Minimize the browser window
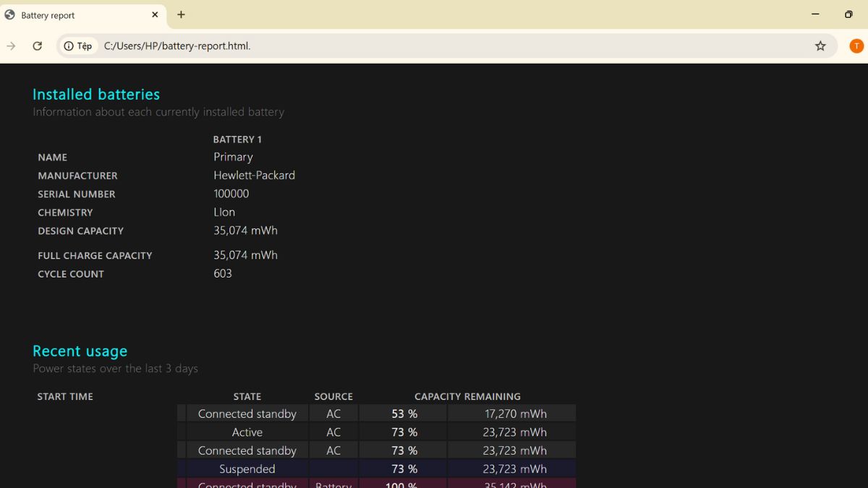868x488 pixels. coord(815,14)
